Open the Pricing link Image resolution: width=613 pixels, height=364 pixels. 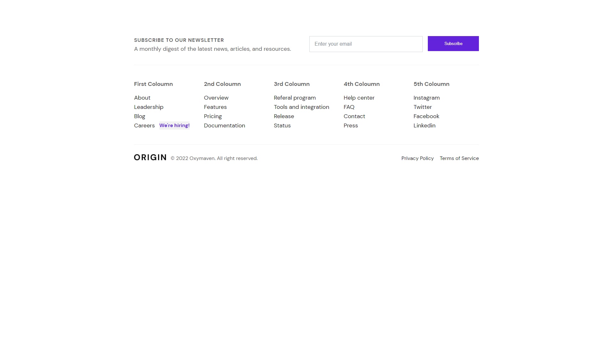[x=213, y=116]
